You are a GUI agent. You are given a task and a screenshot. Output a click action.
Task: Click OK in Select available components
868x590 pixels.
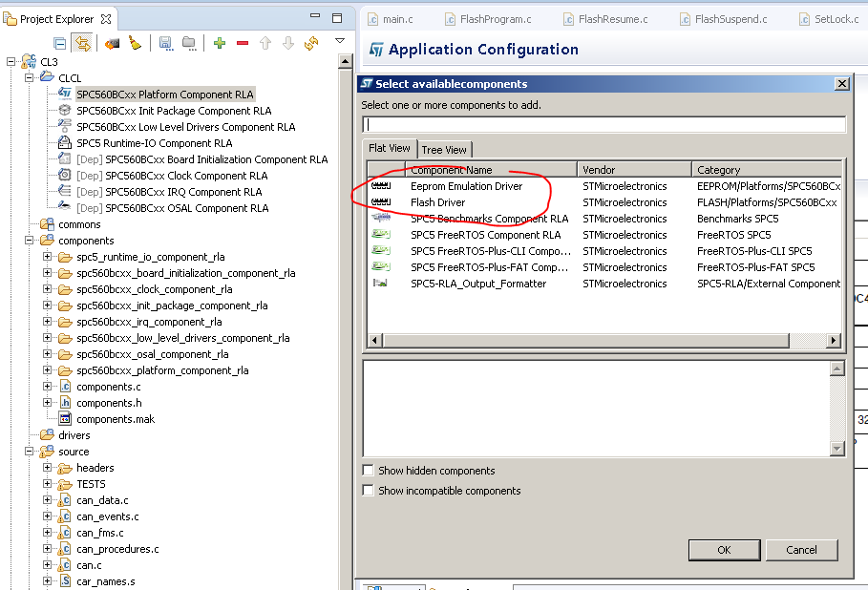tap(724, 550)
